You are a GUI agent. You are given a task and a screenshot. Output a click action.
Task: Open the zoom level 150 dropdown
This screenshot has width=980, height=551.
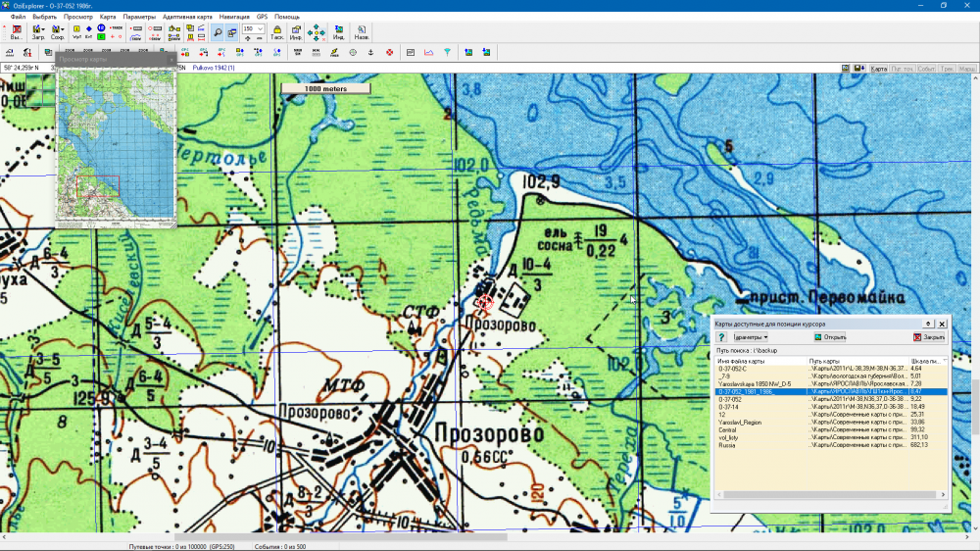[x=262, y=29]
